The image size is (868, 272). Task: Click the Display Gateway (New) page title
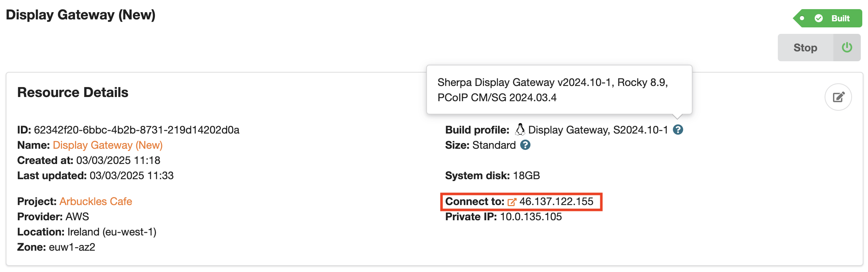81,15
